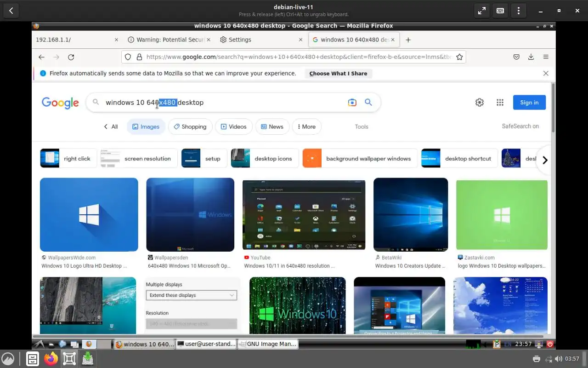The image size is (588, 368).
Task: Open Firefox from the bottom dock
Action: [x=51, y=358]
